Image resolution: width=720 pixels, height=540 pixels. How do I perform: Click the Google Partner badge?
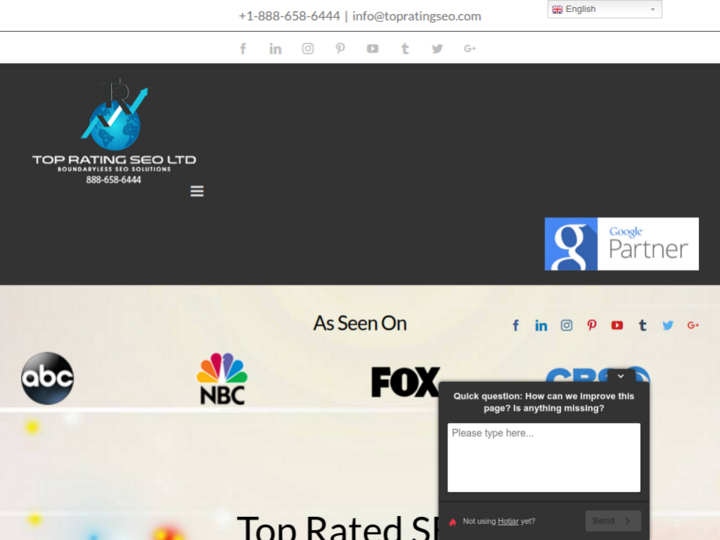[621, 244]
